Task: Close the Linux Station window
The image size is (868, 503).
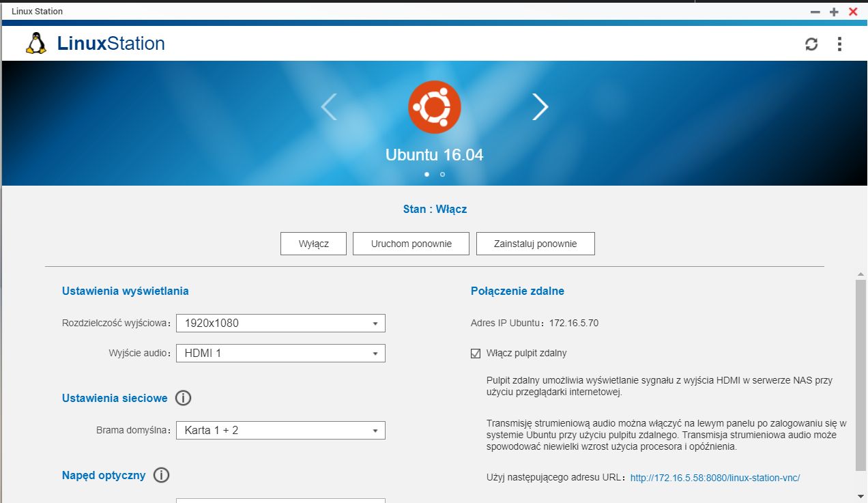Action: point(853,12)
